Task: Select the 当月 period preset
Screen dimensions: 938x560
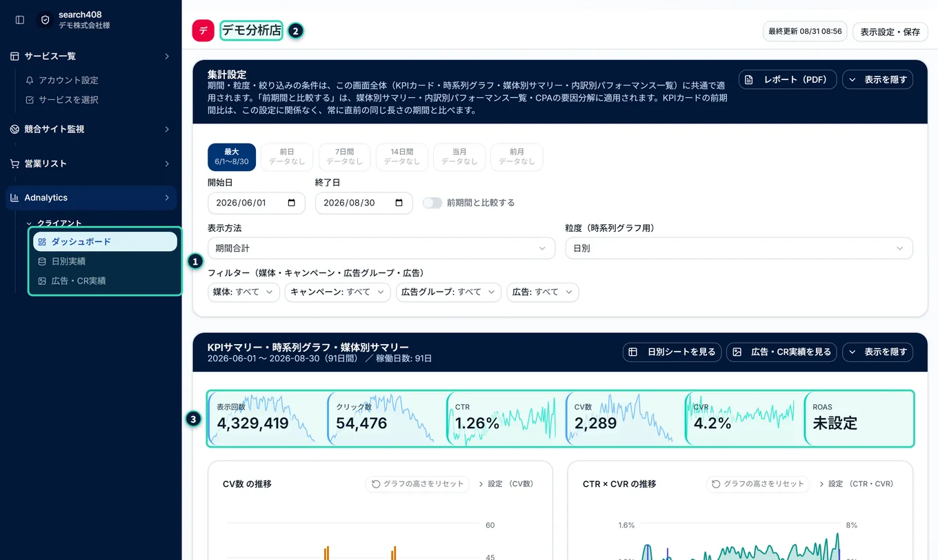Action: coord(459,157)
